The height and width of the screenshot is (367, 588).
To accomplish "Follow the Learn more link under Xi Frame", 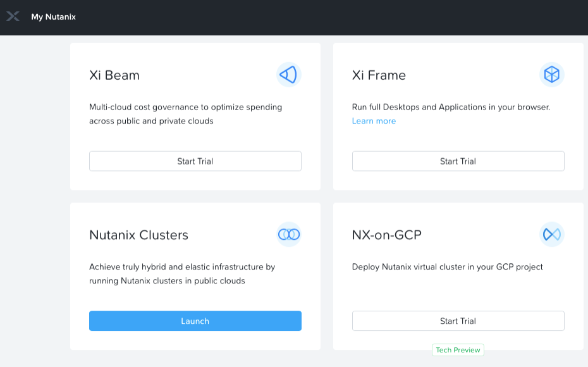I will pyautogui.click(x=374, y=121).
